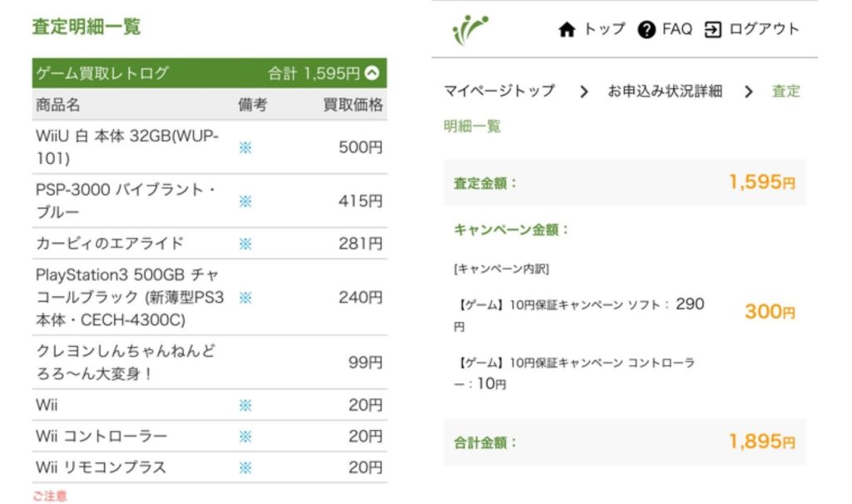This screenshot has height=504, width=852.
Task: Click the キャンペーン金額 label
Action: pyautogui.click(x=511, y=230)
